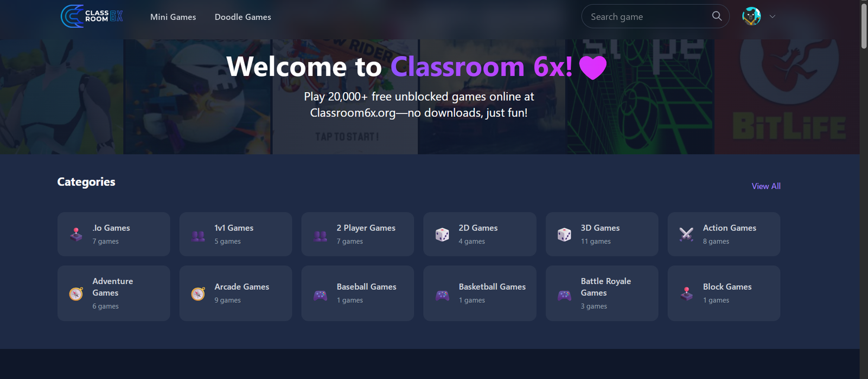This screenshot has height=379, width=868.
Task: Open the Baseball Games category title
Action: pyautogui.click(x=367, y=286)
